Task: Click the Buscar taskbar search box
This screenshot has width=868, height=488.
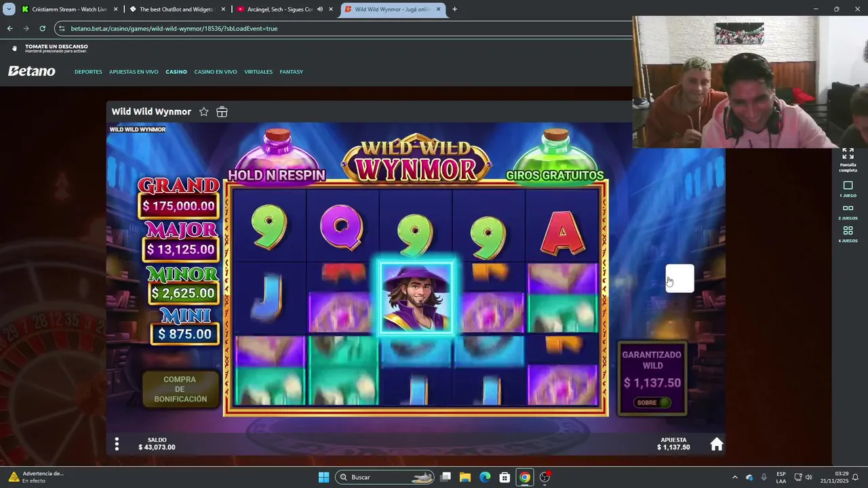Action: [x=384, y=477]
